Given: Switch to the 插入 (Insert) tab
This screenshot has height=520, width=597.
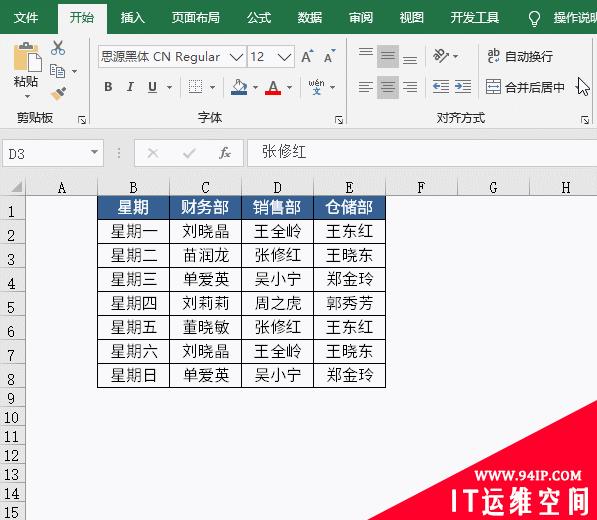Looking at the screenshot, I should (x=132, y=18).
